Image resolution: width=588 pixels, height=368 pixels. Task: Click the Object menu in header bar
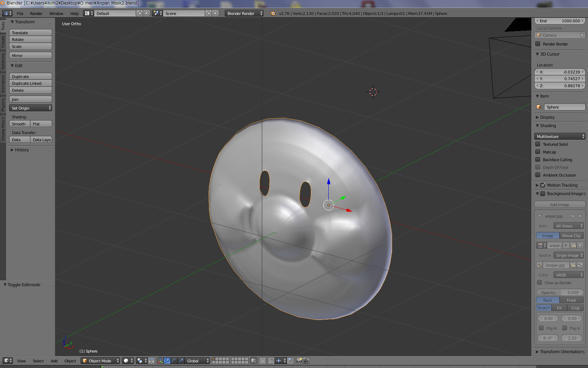[x=70, y=361]
